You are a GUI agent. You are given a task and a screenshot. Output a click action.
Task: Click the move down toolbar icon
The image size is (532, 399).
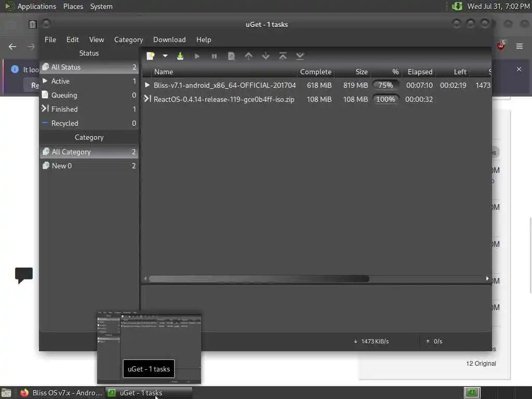tap(265, 56)
